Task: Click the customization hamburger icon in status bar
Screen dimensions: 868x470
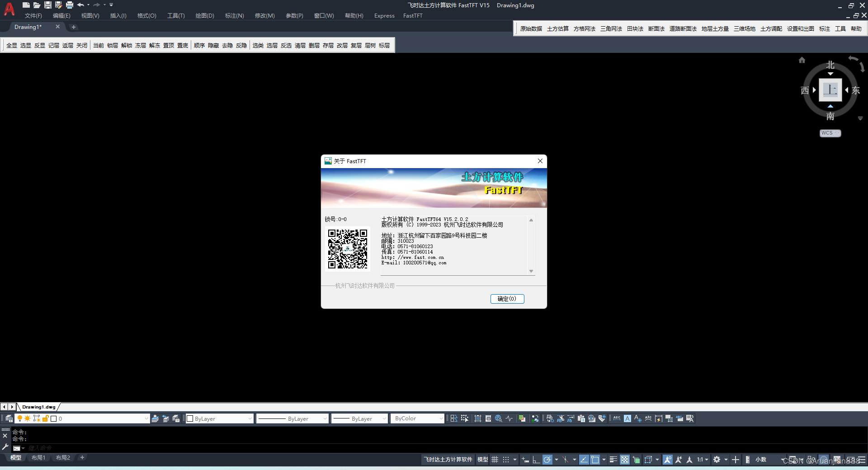Action: 862,460
